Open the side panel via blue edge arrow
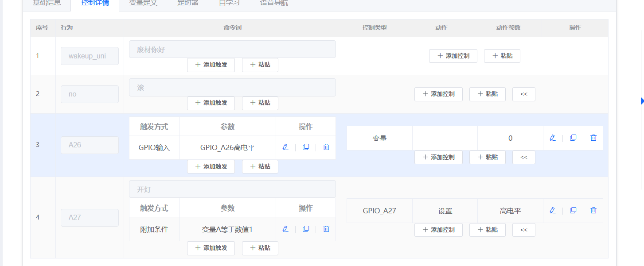This screenshot has height=266, width=644. pos(641,101)
